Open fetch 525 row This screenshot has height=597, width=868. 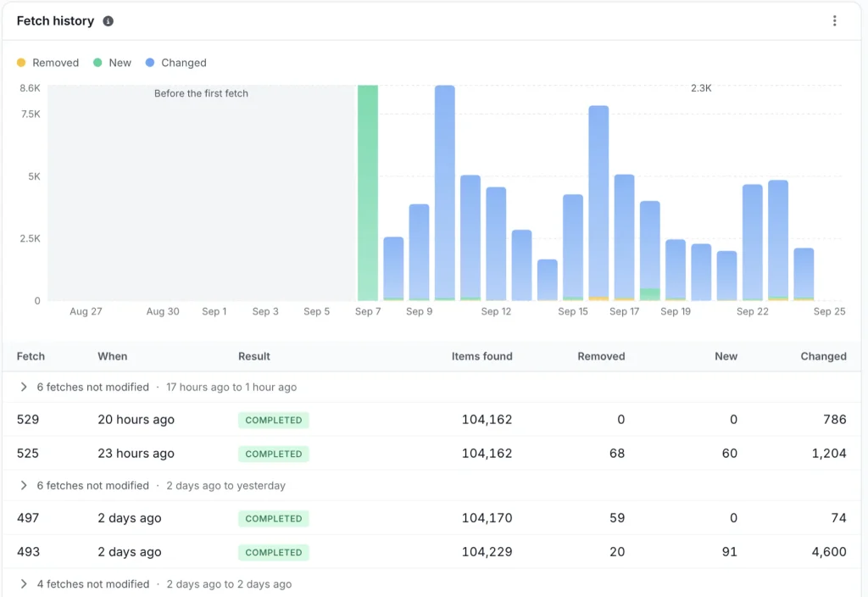pyautogui.click(x=431, y=453)
